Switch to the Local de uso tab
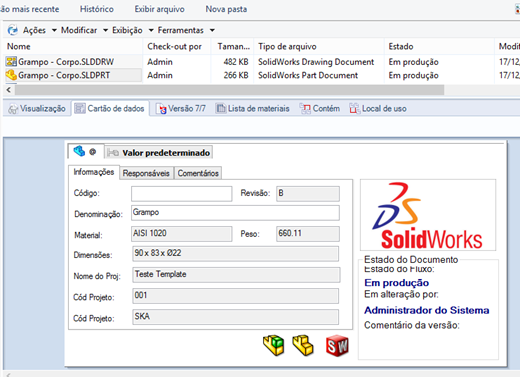Viewport: 520px width, 377px height. coord(378,109)
